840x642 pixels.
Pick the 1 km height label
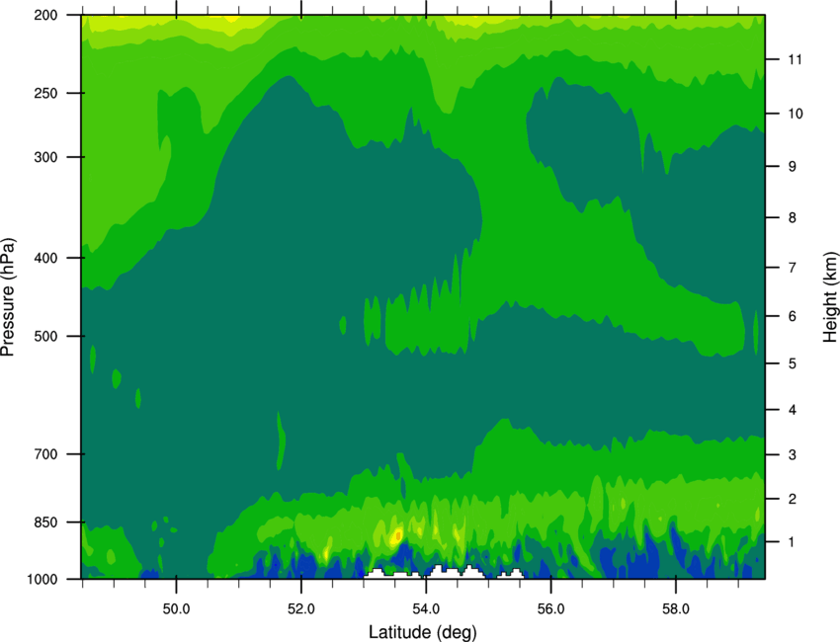(x=793, y=542)
